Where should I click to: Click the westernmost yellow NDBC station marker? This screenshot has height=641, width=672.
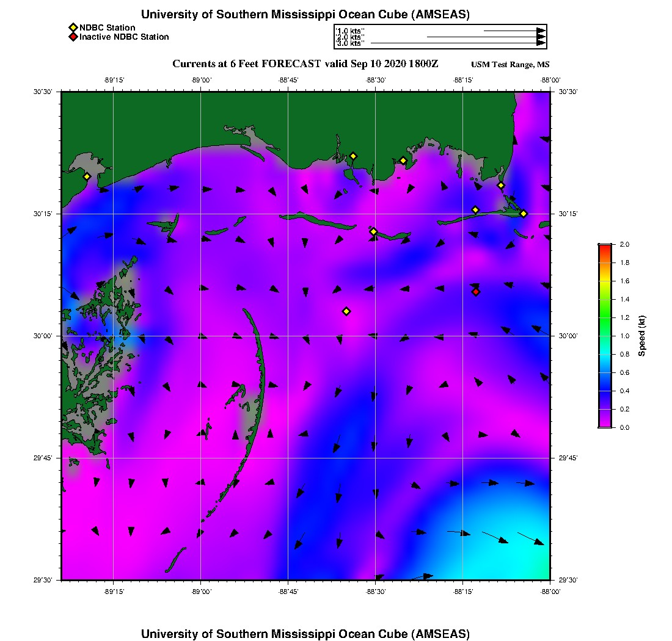[87, 176]
